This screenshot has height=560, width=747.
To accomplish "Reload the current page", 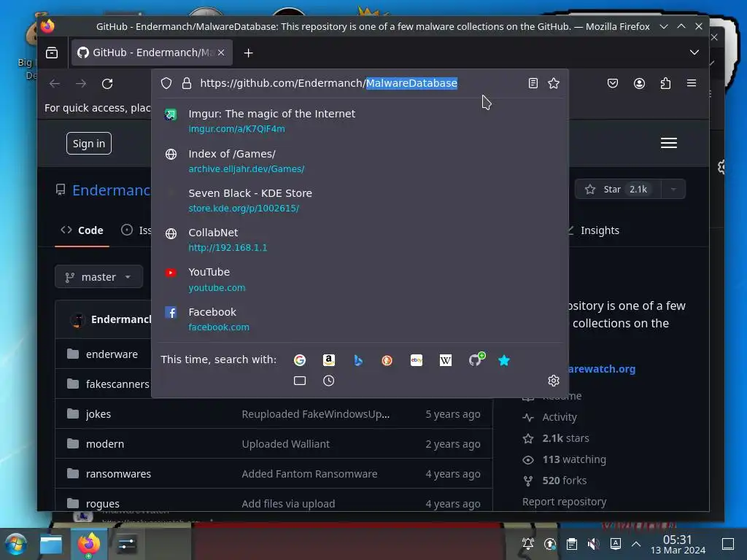I will (107, 84).
